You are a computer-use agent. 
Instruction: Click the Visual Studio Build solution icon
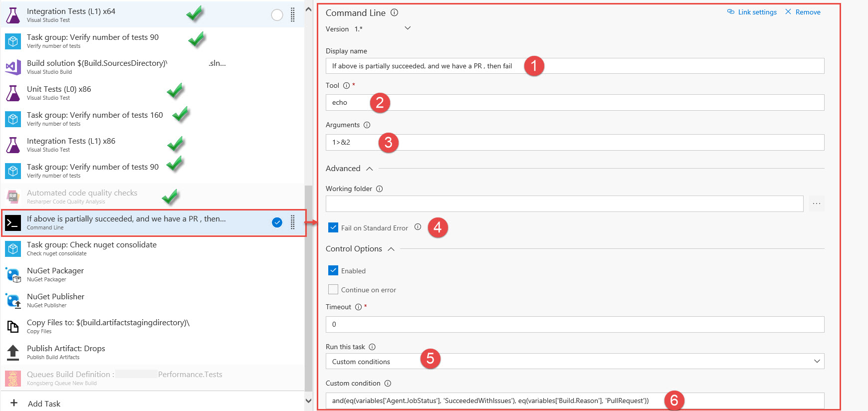tap(13, 67)
